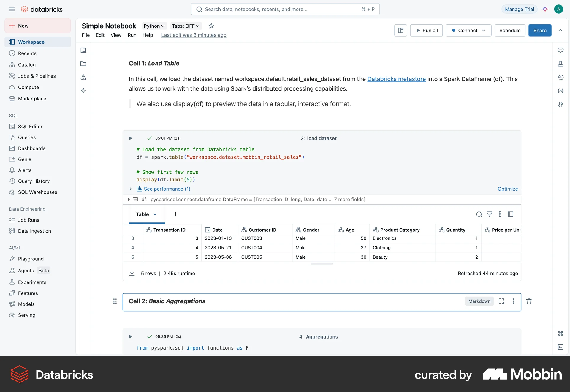Expand the df DataFrame output details
570x392 pixels.
click(129, 199)
